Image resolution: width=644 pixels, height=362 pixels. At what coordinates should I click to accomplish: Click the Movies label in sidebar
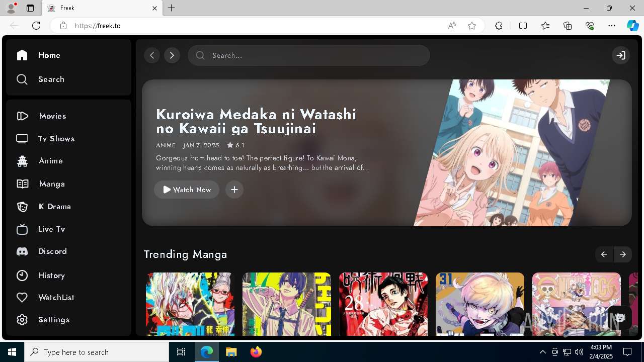53,116
